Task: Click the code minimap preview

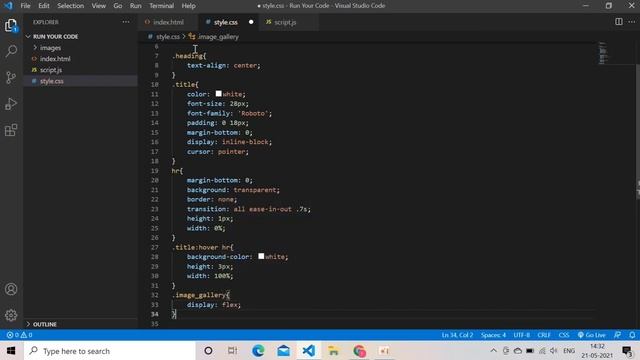Action: (x=602, y=53)
